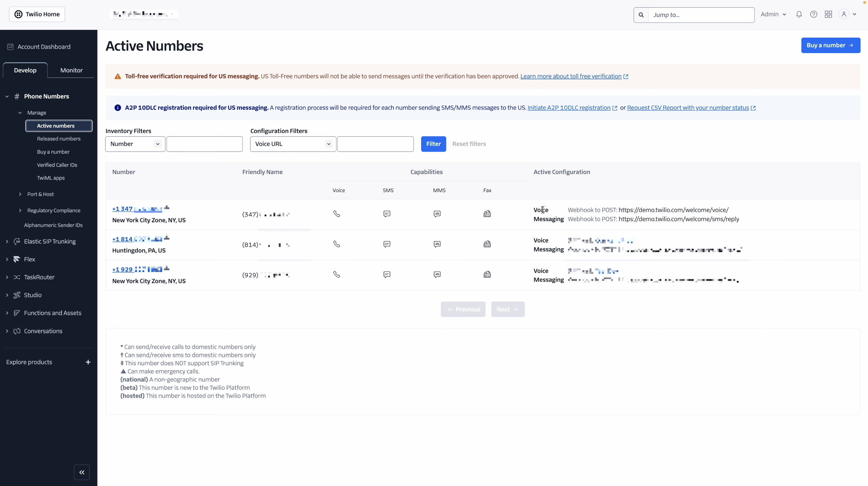This screenshot has height=486, width=868.
Task: Click the plus icon next to Explore products
Action: point(88,362)
